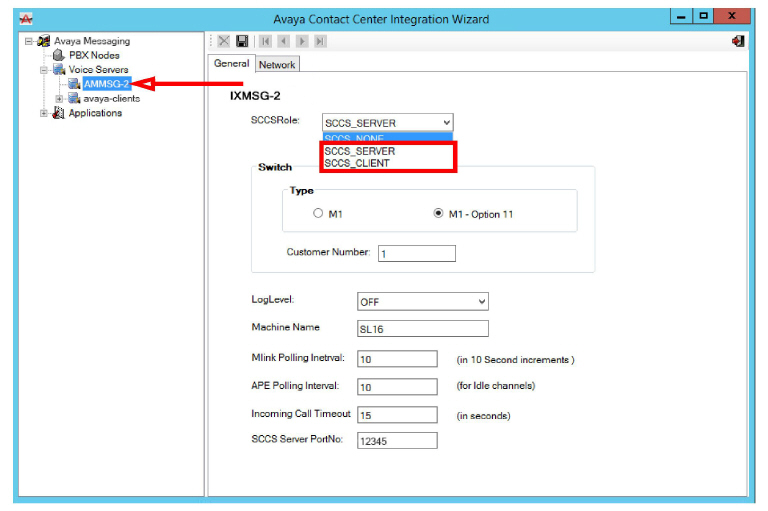Image resolution: width=768 pixels, height=511 pixels.
Task: Select PBX Nodes in the tree
Action: tap(94, 55)
